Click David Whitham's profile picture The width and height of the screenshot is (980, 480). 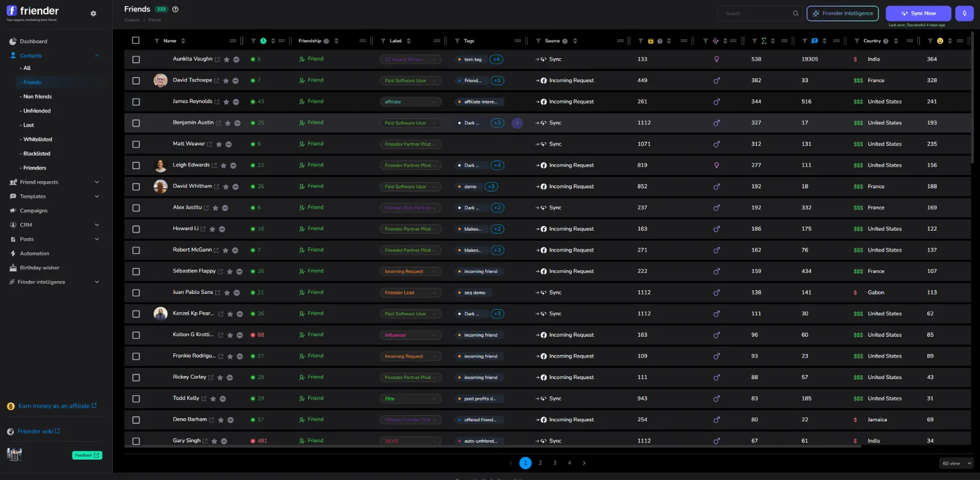coord(160,187)
